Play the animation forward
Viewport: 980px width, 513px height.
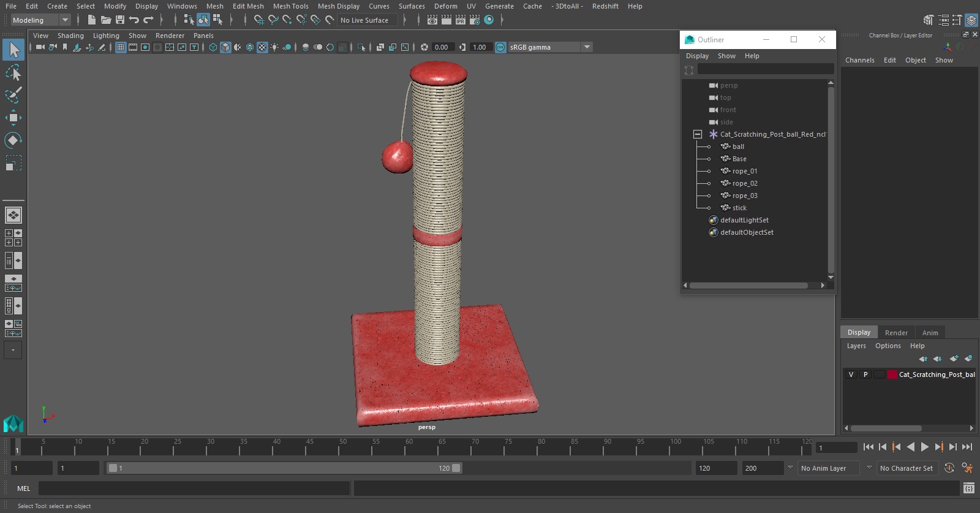925,447
